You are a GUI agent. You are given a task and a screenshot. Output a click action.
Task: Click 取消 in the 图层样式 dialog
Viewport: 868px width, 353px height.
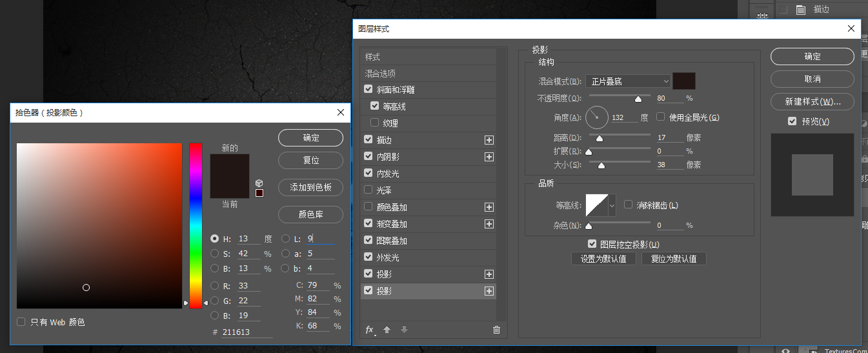click(812, 79)
